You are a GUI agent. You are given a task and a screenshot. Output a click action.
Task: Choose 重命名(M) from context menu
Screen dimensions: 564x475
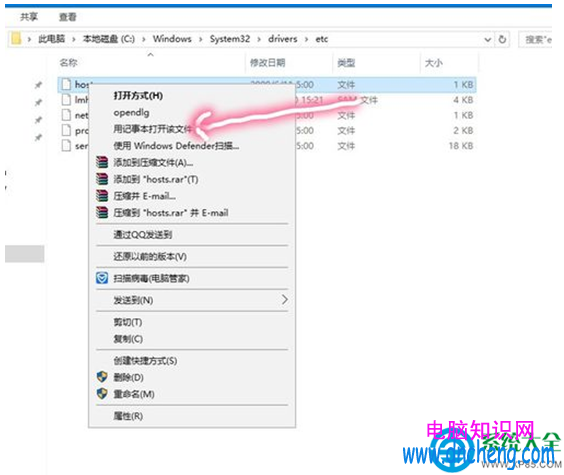134,394
